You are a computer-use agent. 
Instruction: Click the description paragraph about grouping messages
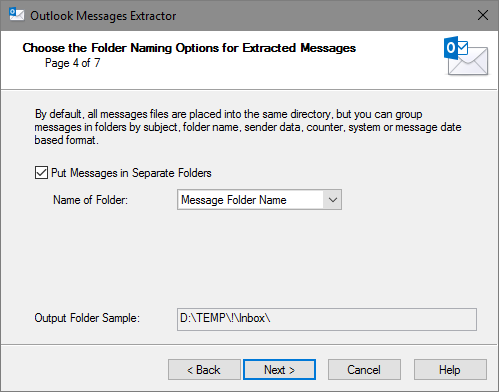coord(248,127)
